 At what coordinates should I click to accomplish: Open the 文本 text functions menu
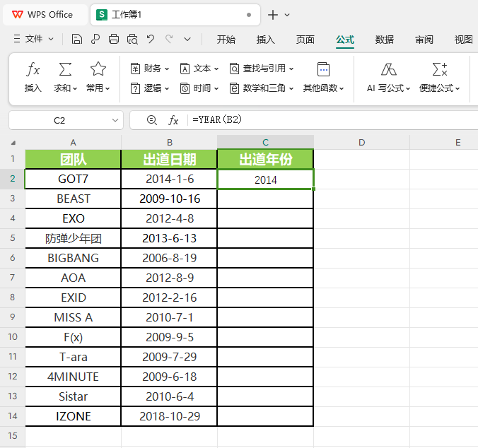coord(199,69)
